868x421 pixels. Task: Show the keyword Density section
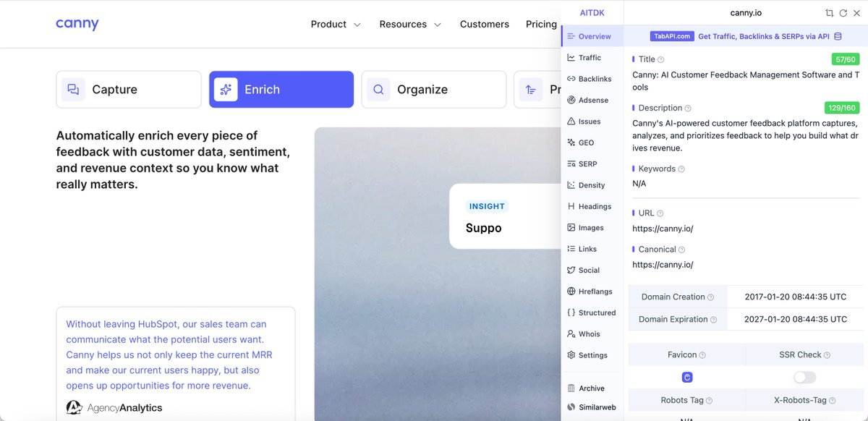pyautogui.click(x=592, y=185)
